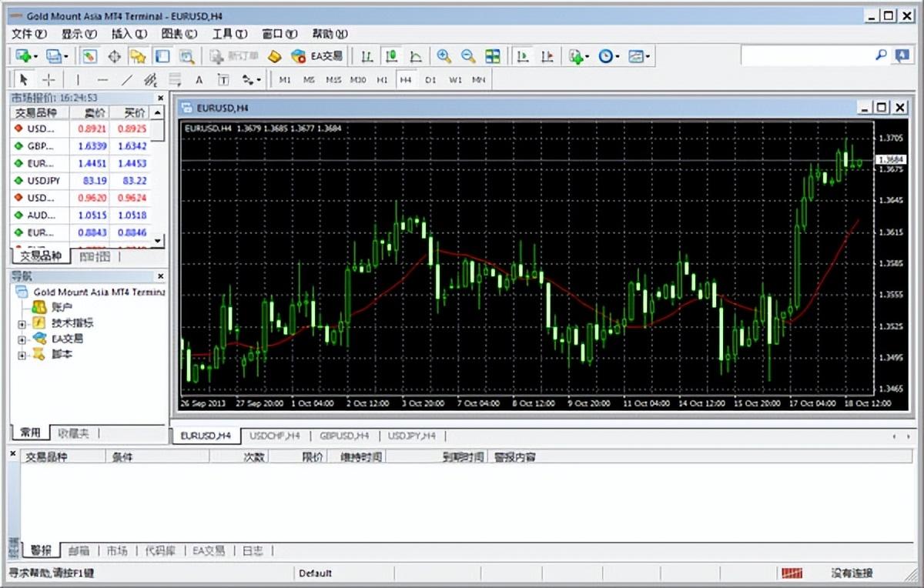924x588 pixels.
Task: Select the cursor arrow tool
Action: tap(23, 79)
